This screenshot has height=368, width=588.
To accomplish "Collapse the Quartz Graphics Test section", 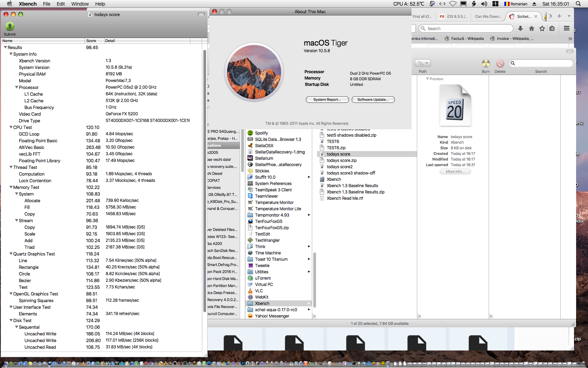I will click(11, 254).
